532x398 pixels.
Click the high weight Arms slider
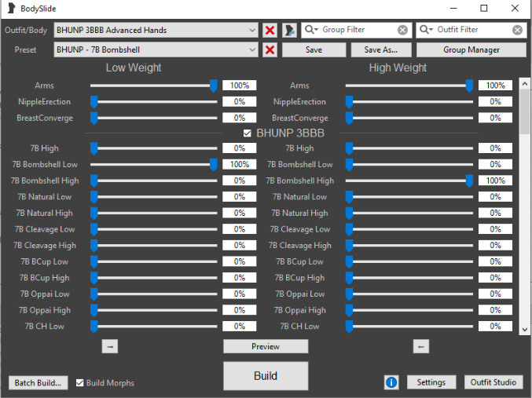point(409,86)
